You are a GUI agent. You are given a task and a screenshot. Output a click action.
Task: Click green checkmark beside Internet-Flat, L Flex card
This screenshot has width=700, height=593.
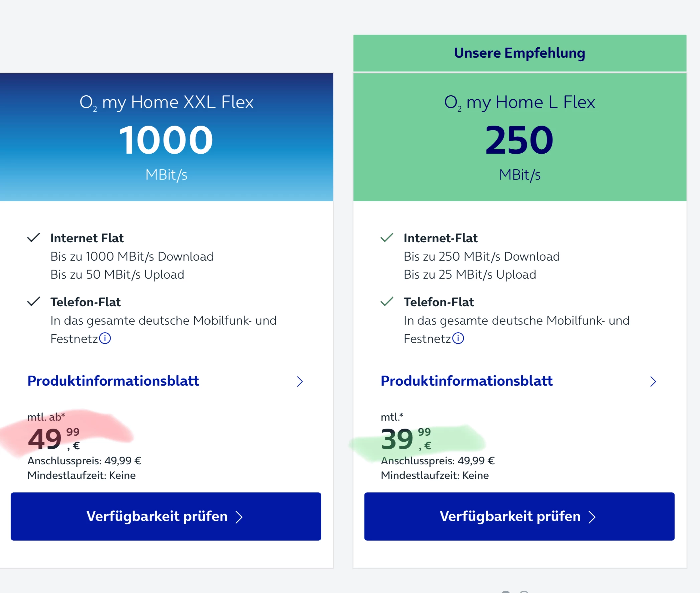click(387, 238)
